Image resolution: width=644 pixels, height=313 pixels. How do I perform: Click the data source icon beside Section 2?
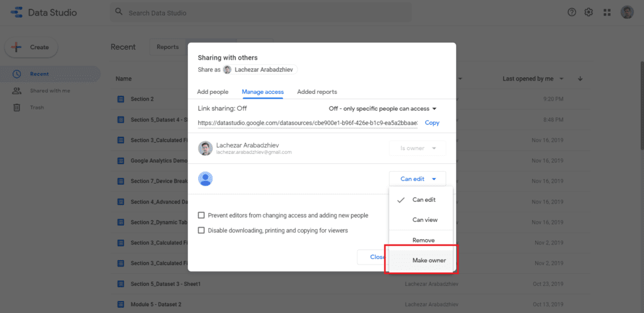coord(120,99)
